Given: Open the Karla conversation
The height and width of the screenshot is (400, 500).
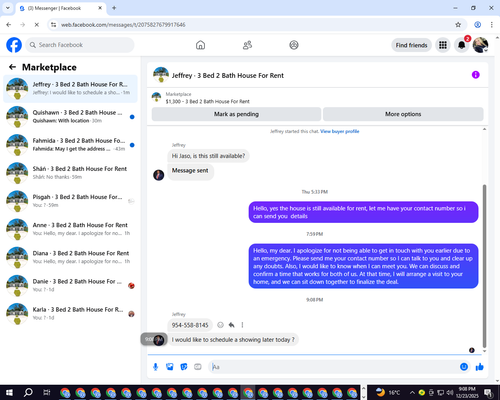Looking at the screenshot, I should coord(70,314).
